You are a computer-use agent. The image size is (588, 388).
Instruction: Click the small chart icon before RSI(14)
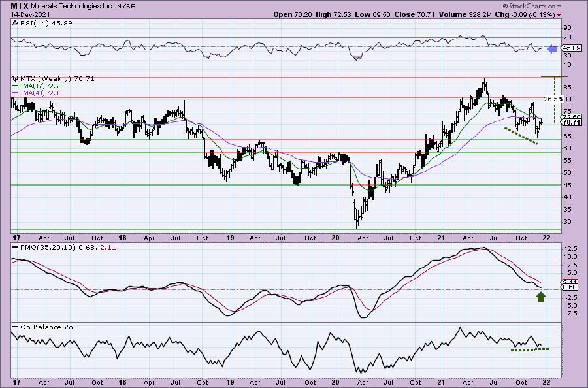pos(14,24)
